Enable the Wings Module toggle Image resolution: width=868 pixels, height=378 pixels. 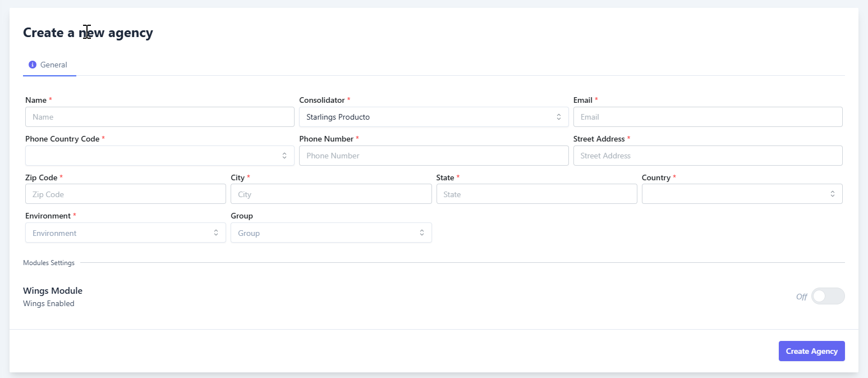[827, 296]
